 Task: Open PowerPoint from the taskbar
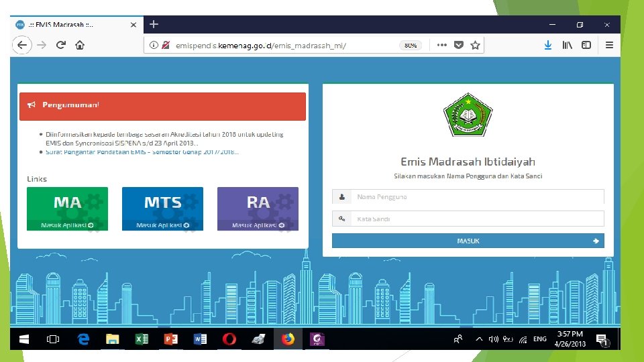171,339
